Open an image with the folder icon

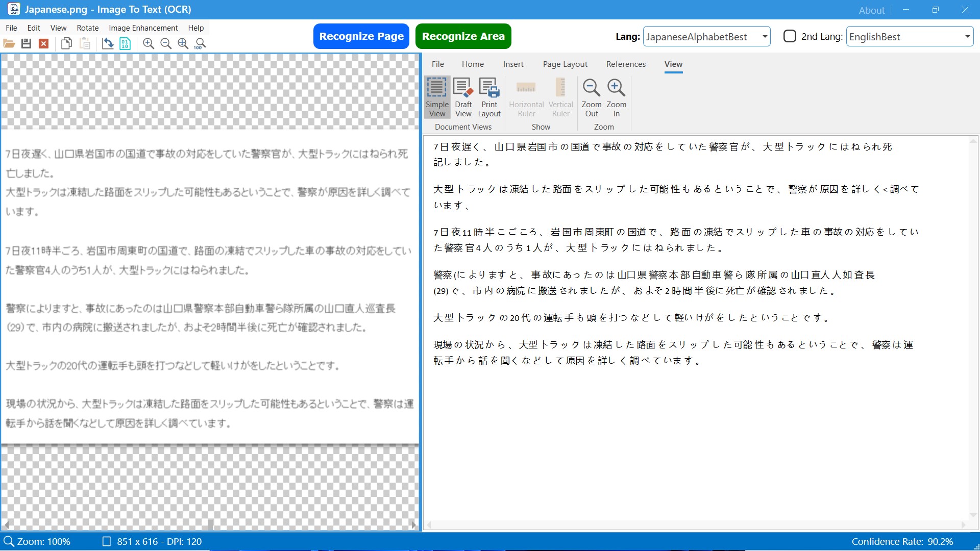coord(9,43)
